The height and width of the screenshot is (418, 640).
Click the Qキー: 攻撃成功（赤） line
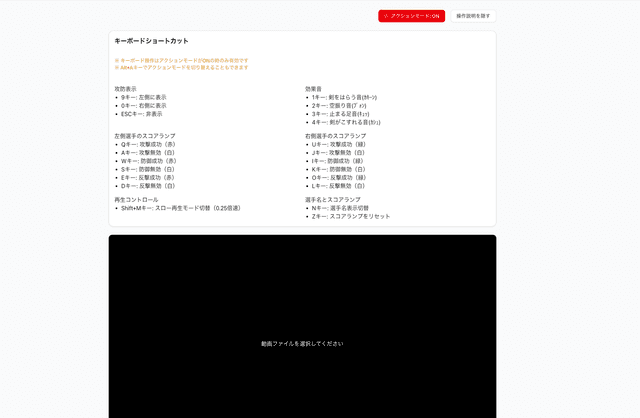click(148, 144)
